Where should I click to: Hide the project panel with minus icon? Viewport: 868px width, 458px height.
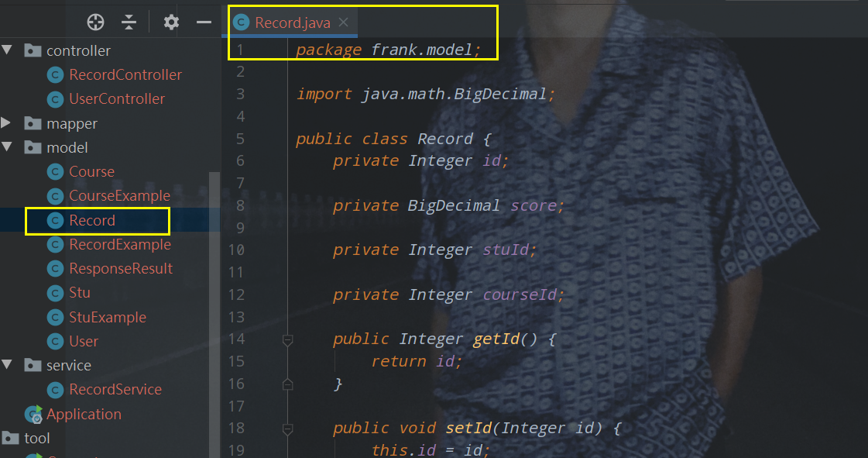(204, 22)
